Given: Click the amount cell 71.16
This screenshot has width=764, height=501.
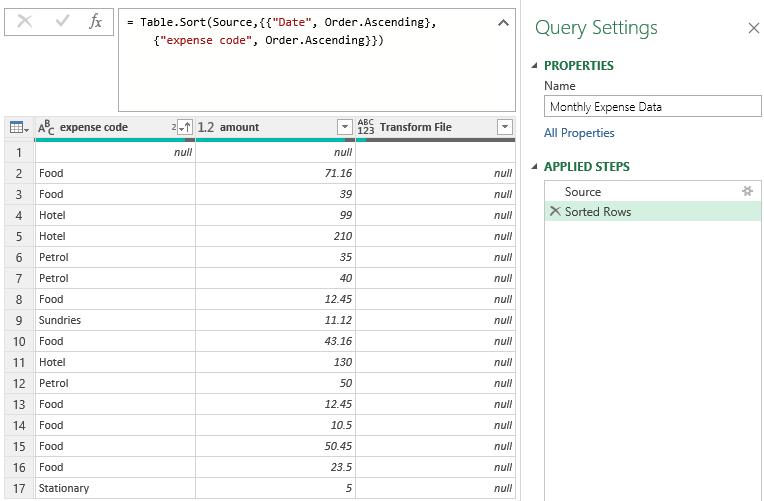Looking at the screenshot, I should point(275,173).
